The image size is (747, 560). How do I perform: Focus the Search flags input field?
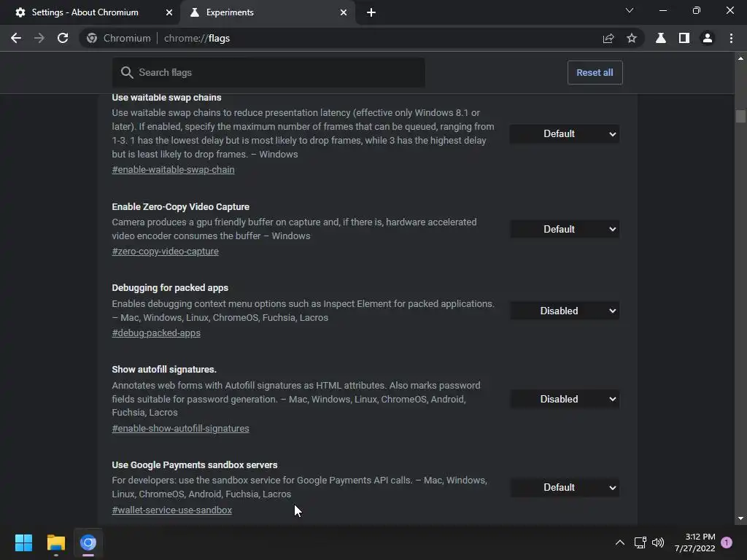click(268, 72)
